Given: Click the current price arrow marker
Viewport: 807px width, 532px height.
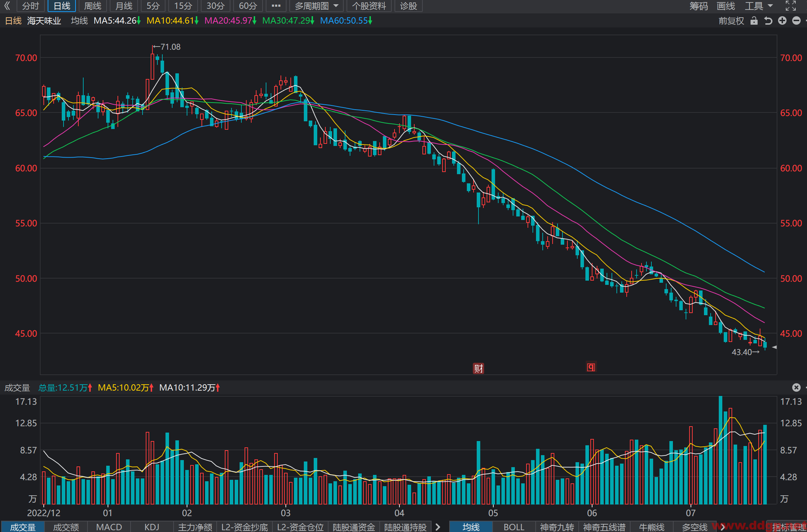Looking at the screenshot, I should click(774, 347).
